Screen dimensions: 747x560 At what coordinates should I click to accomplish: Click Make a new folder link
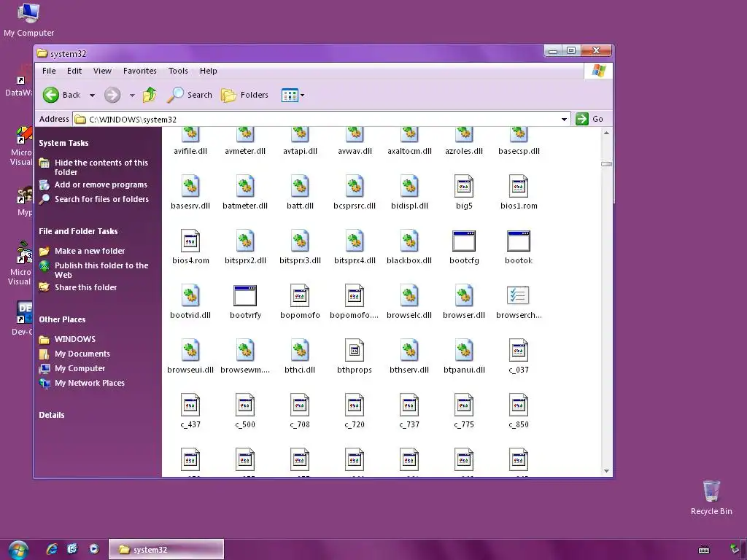click(82, 251)
